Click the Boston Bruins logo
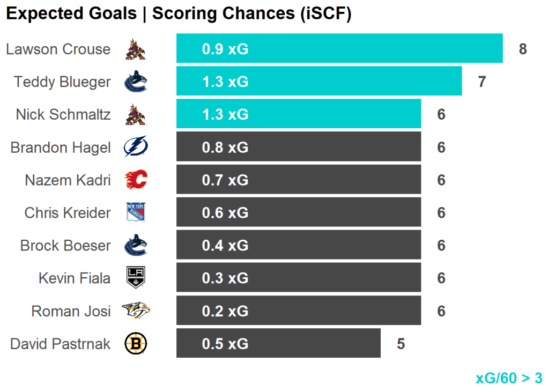Viewport: 549px width, 392px height. pos(135,344)
